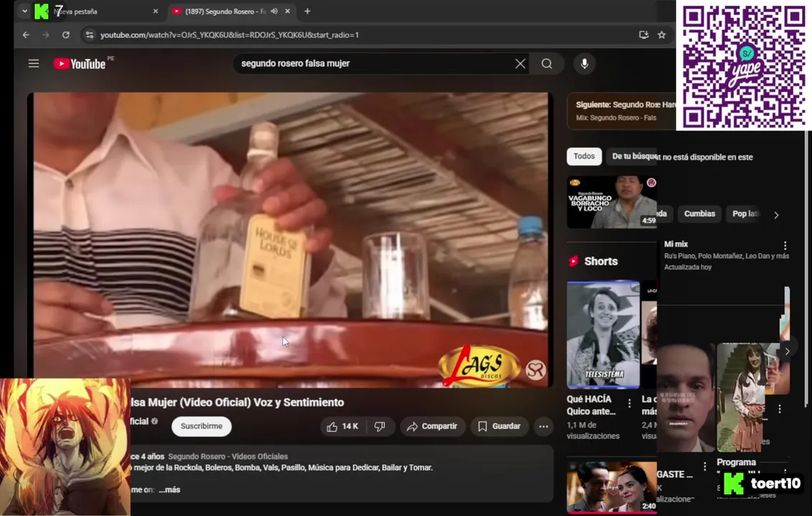Image resolution: width=812 pixels, height=516 pixels.
Task: Go to YouTube home via logo
Action: (79, 64)
